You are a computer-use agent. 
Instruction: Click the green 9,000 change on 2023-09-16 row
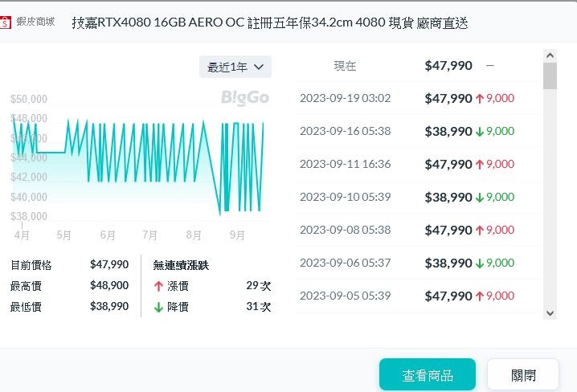pos(500,131)
